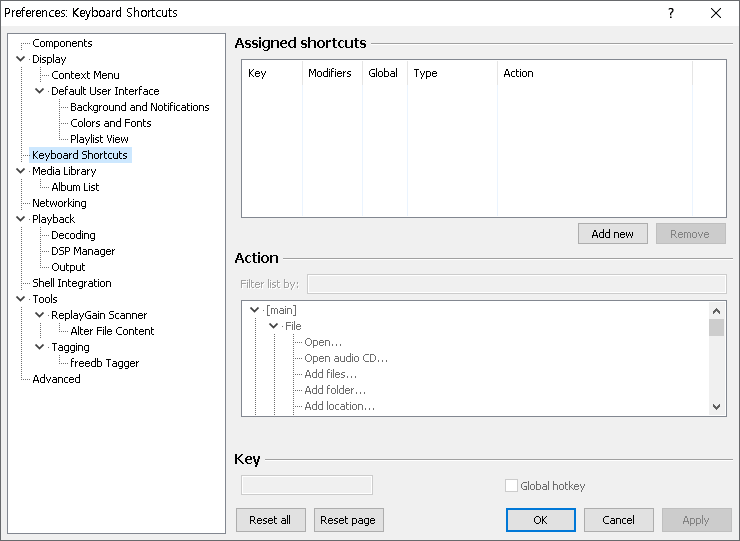Viewport: 740px width, 541px height.
Task: Click the Remove shortcut button
Action: (690, 234)
